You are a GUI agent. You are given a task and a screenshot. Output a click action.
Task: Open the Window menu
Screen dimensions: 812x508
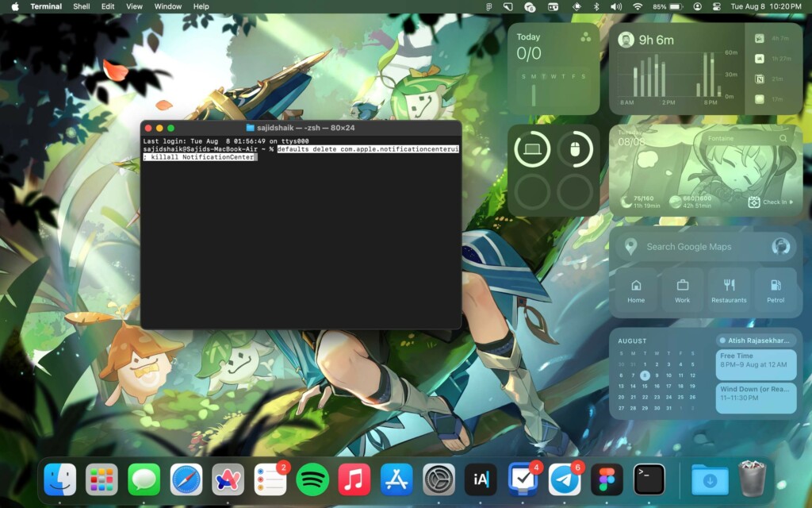coord(167,6)
